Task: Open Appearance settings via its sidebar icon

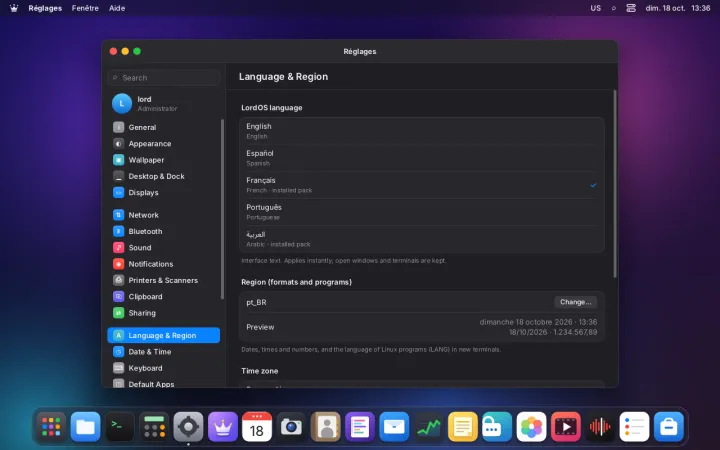Action: [118, 144]
